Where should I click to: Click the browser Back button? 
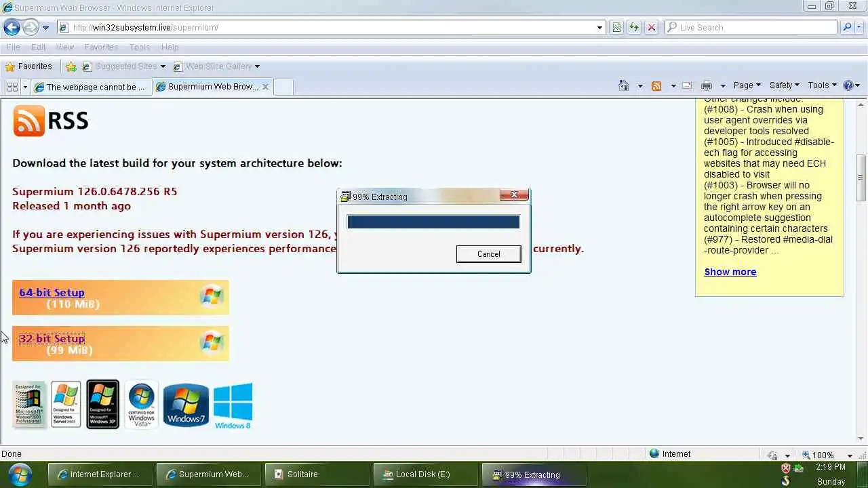(x=12, y=27)
